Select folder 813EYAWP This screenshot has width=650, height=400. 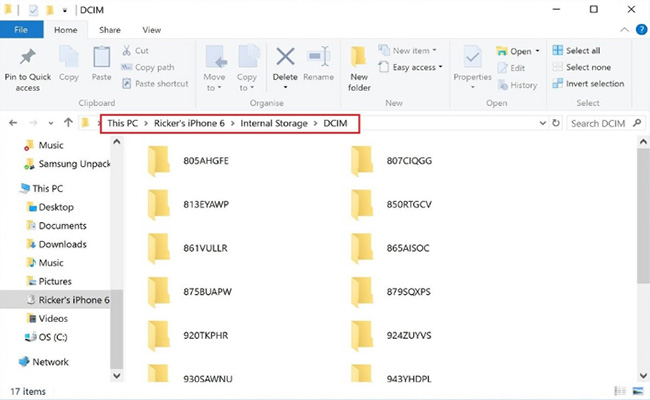click(189, 204)
